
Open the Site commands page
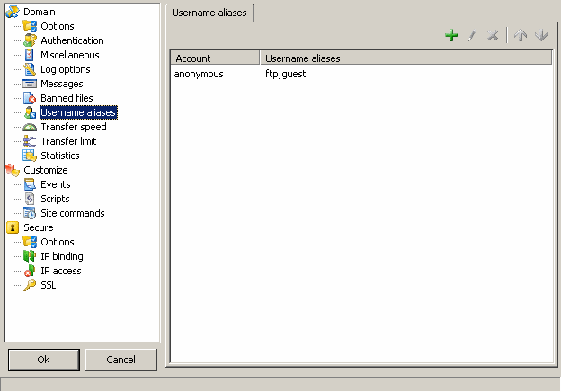point(73,213)
